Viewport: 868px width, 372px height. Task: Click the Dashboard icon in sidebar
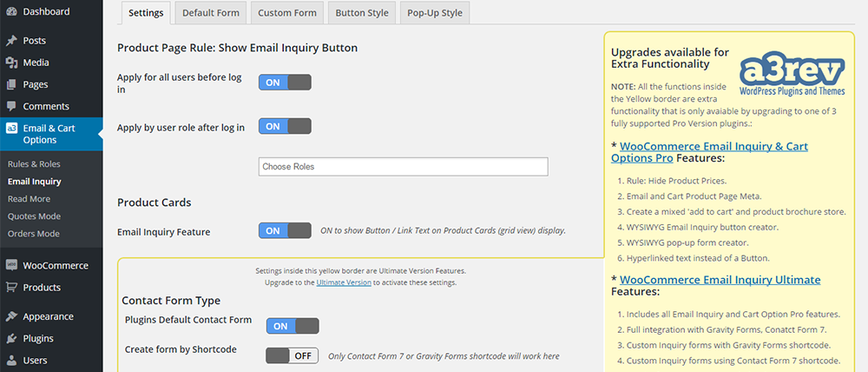click(x=11, y=12)
